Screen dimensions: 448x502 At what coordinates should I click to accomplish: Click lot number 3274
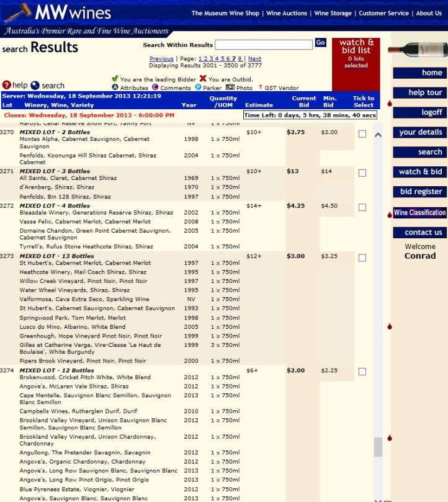7,370
